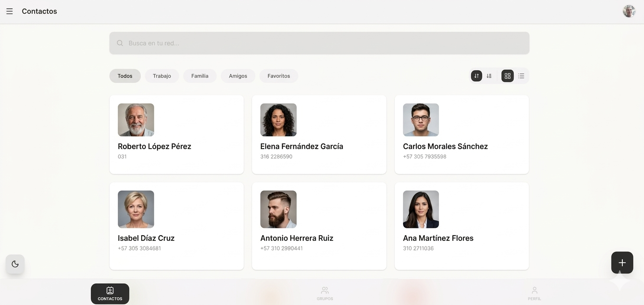This screenshot has height=305, width=644.
Task: Click the sort-descending arrow icon
Action: click(489, 76)
